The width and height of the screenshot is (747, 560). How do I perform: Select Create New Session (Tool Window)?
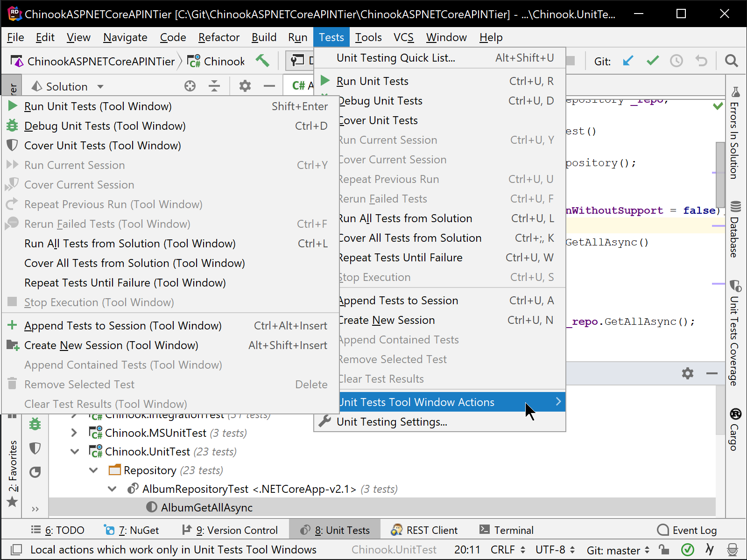click(170, 345)
